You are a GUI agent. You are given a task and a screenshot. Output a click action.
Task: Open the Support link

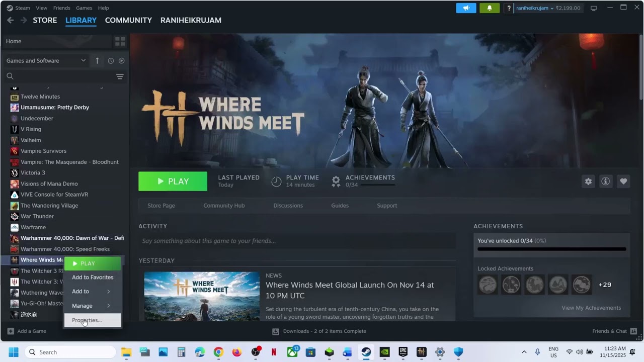(x=387, y=206)
